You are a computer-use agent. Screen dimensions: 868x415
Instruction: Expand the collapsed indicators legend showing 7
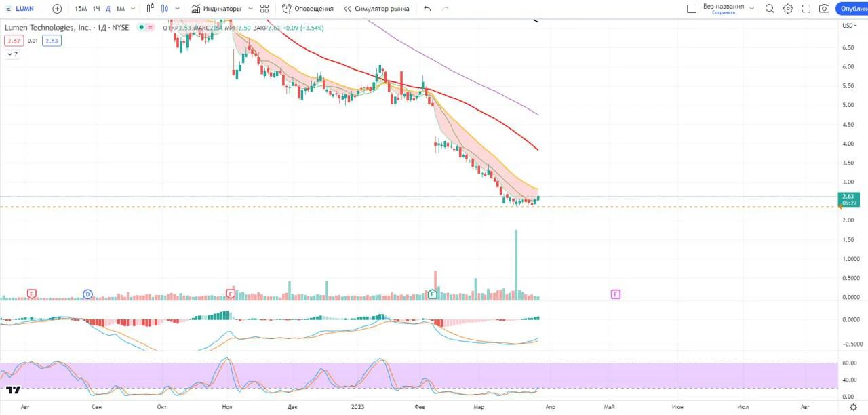pos(12,54)
